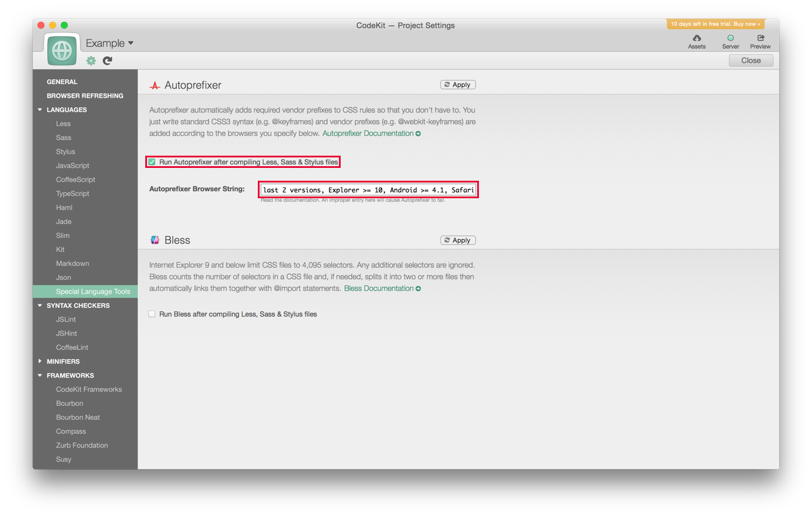Open the Assets cloud icon
Viewport: 812px width, 516px height.
[696, 38]
